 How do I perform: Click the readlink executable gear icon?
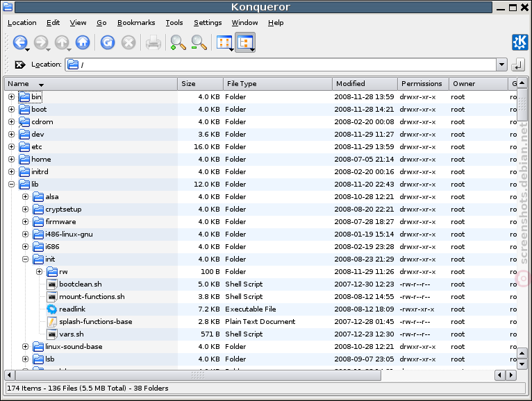(52, 309)
